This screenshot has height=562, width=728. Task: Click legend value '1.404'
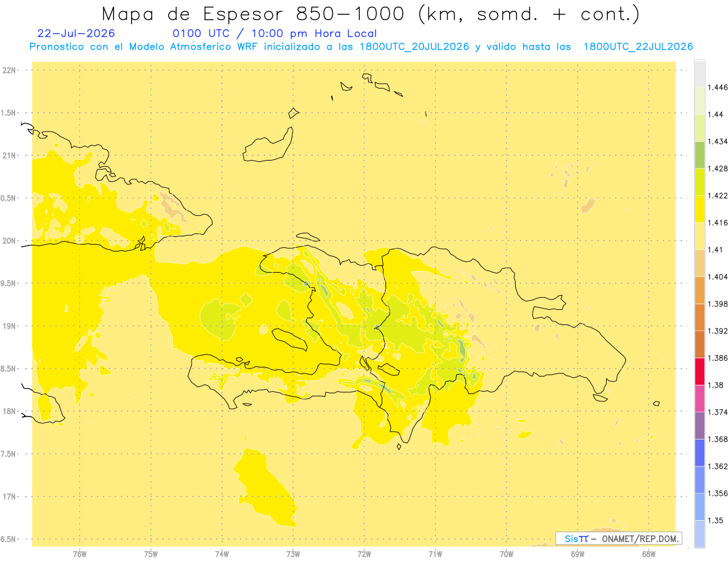[718, 277]
